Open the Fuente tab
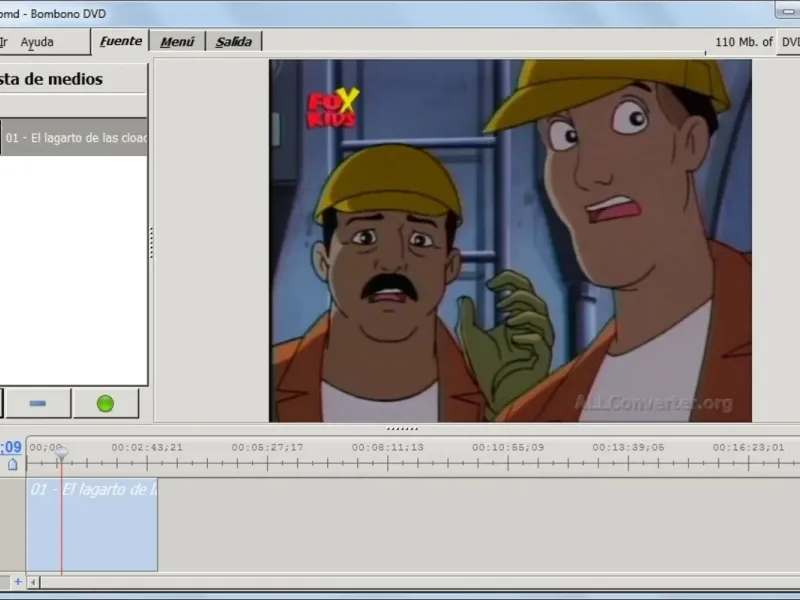800x600 pixels. tap(120, 41)
